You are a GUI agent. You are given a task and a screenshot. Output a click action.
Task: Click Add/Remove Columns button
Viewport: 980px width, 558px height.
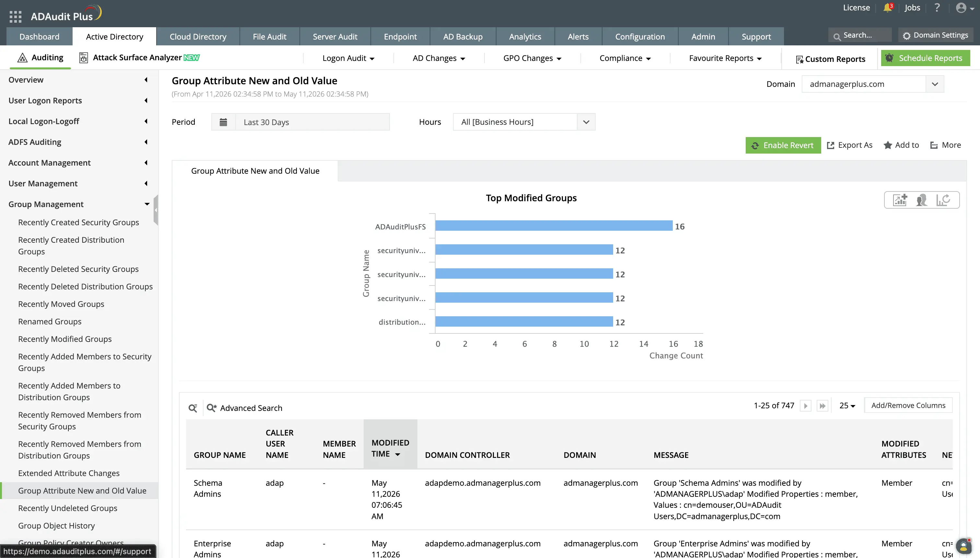coord(908,405)
